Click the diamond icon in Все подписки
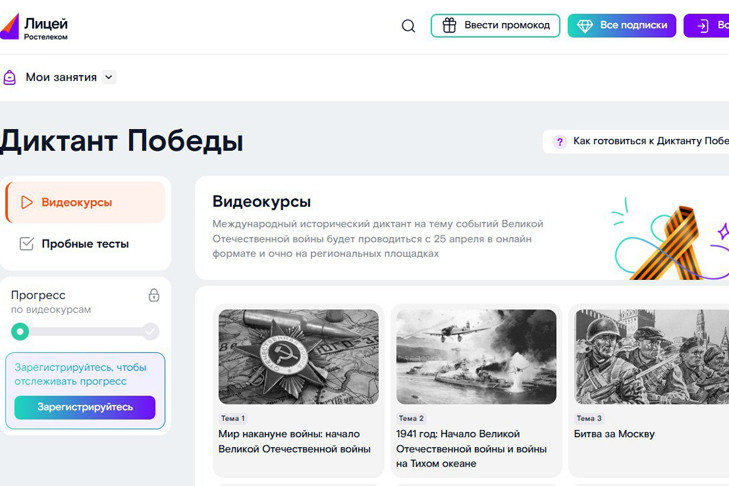This screenshot has width=729, height=486. (x=585, y=26)
